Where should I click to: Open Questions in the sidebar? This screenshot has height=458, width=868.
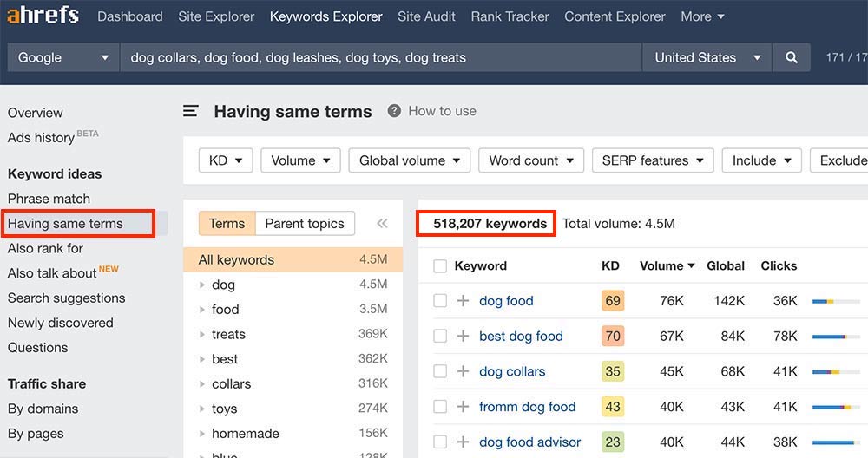(37, 348)
